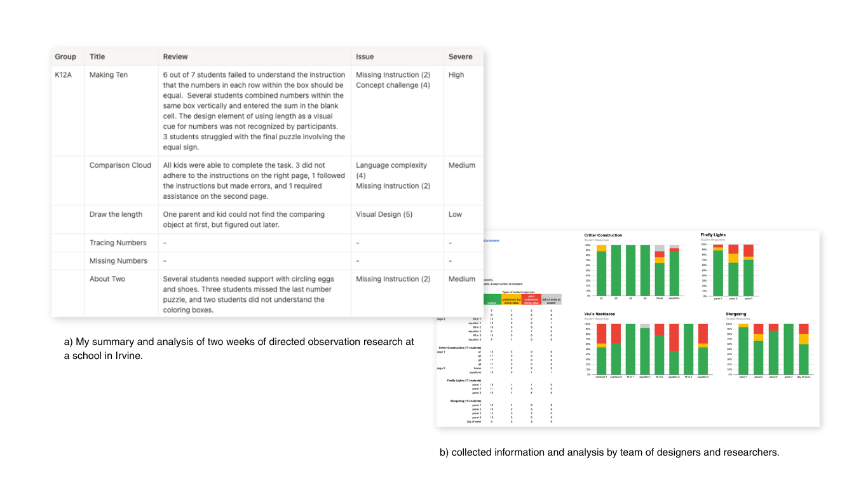The width and height of the screenshot is (868, 488).
Task: Select the K12A group cell
Action: 64,75
